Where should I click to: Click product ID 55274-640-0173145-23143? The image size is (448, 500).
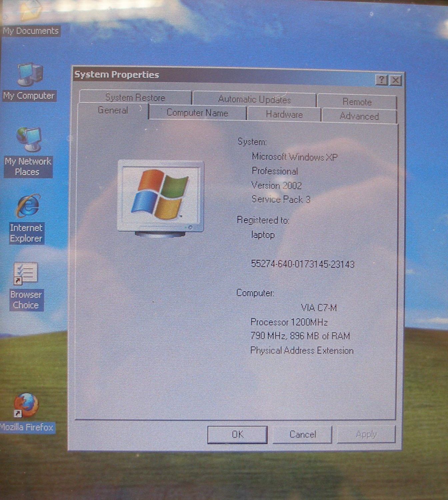302,264
